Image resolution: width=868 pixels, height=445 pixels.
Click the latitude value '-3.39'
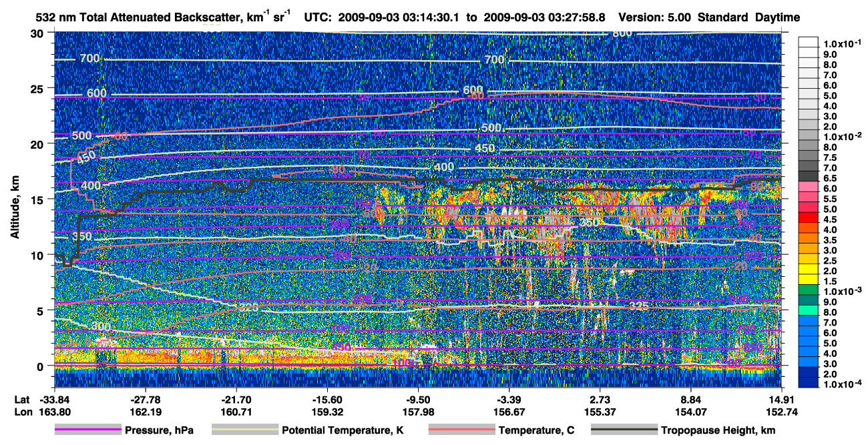click(x=509, y=398)
